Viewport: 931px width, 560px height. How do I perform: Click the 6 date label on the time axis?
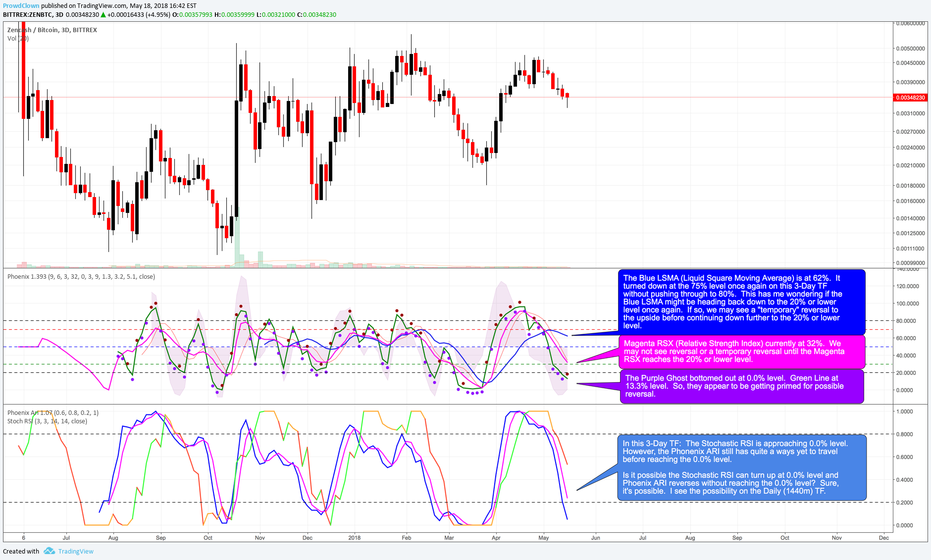(24, 538)
